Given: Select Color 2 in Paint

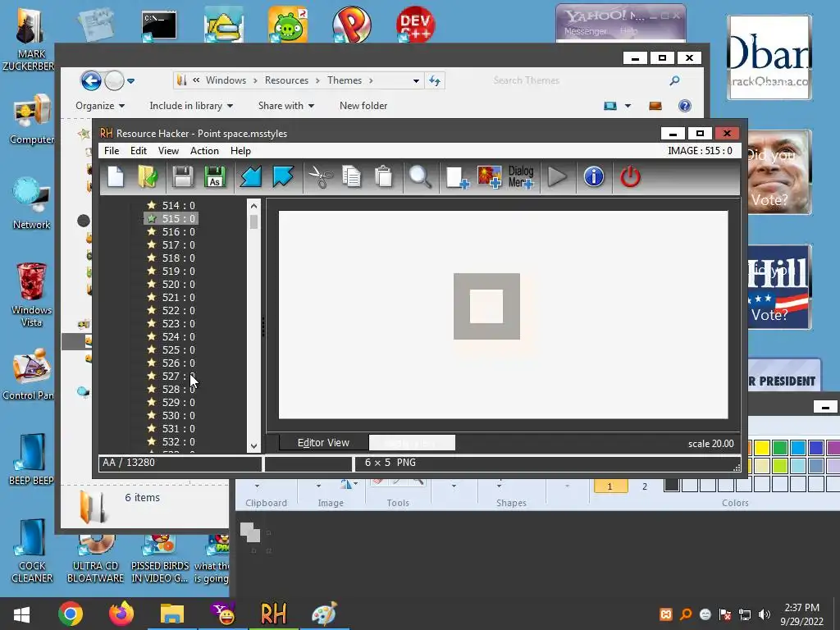Looking at the screenshot, I should point(645,486).
